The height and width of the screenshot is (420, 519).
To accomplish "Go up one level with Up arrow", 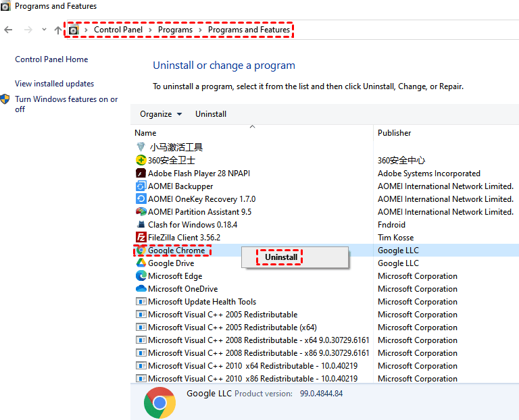I will [58, 30].
